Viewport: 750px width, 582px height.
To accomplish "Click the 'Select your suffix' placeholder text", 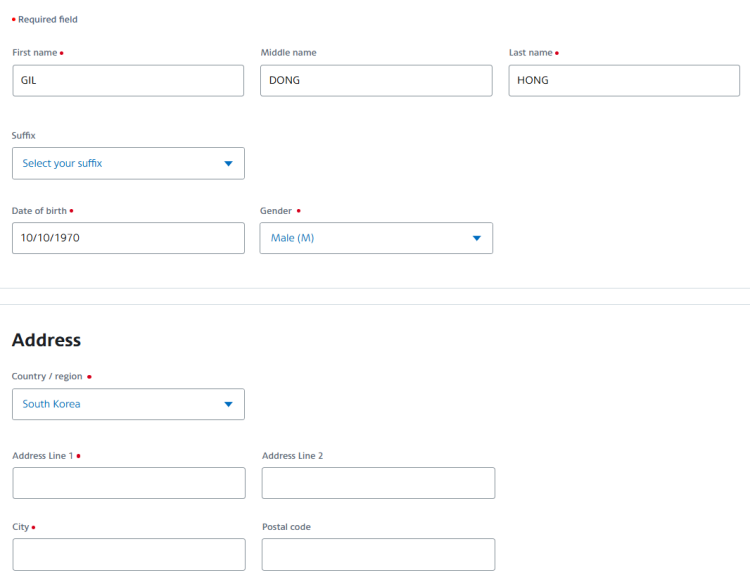I will (62, 163).
